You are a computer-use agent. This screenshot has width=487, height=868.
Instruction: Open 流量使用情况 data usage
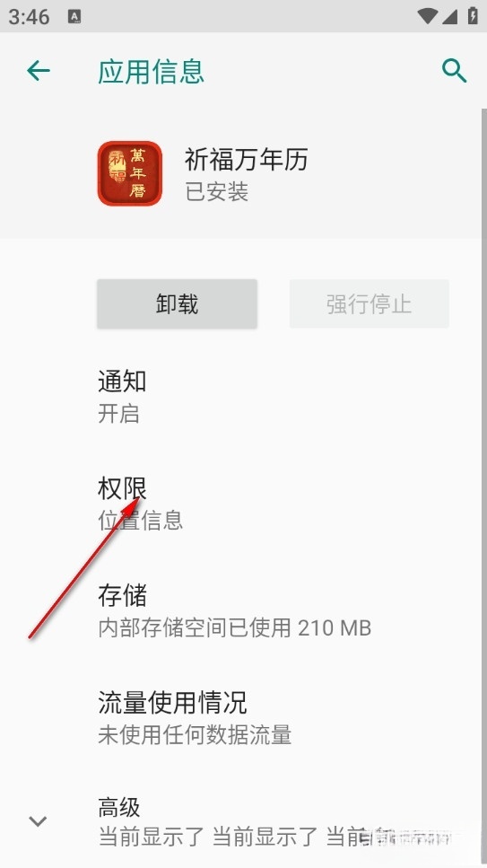coord(244,717)
